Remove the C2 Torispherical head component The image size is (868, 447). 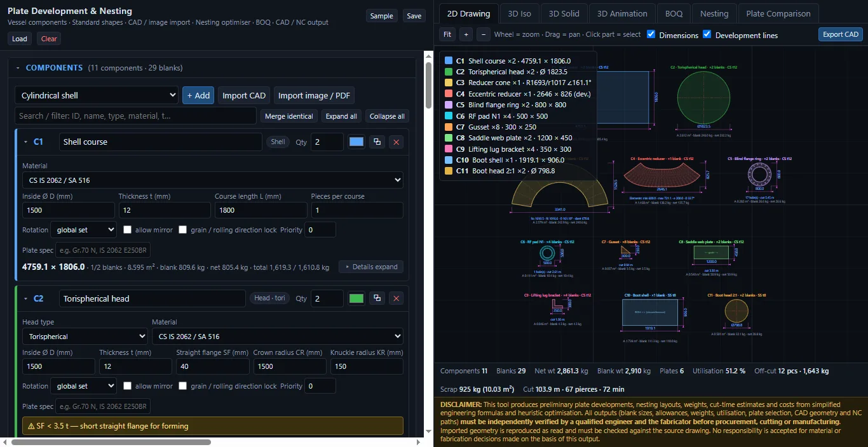[397, 298]
